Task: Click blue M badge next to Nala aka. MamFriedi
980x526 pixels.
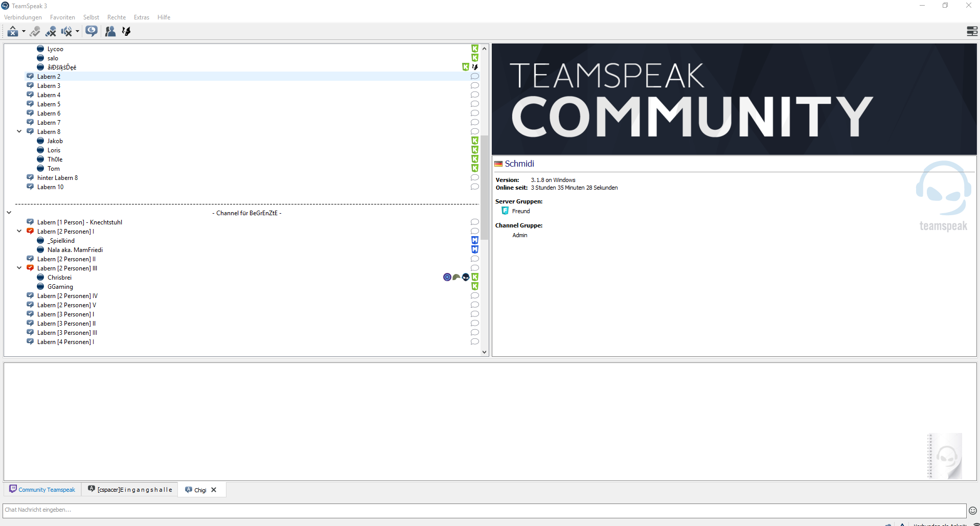Action: pos(475,249)
